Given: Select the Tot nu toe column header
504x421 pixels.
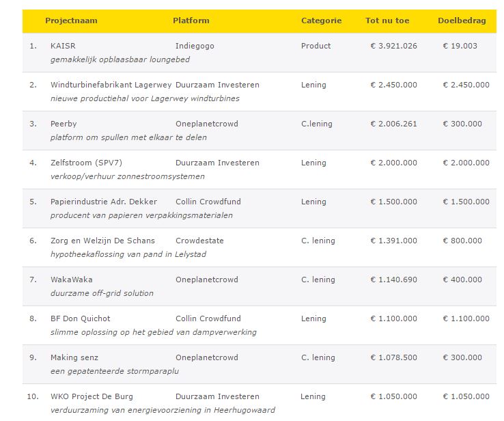Looking at the screenshot, I should pos(387,21).
